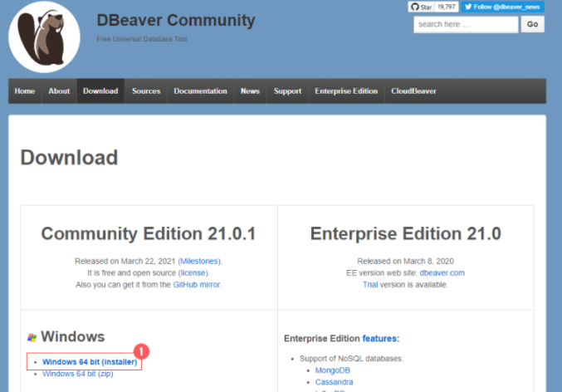Image resolution: width=562 pixels, height=392 pixels.
Task: Click the GitHub Star button
Action: click(x=421, y=7)
